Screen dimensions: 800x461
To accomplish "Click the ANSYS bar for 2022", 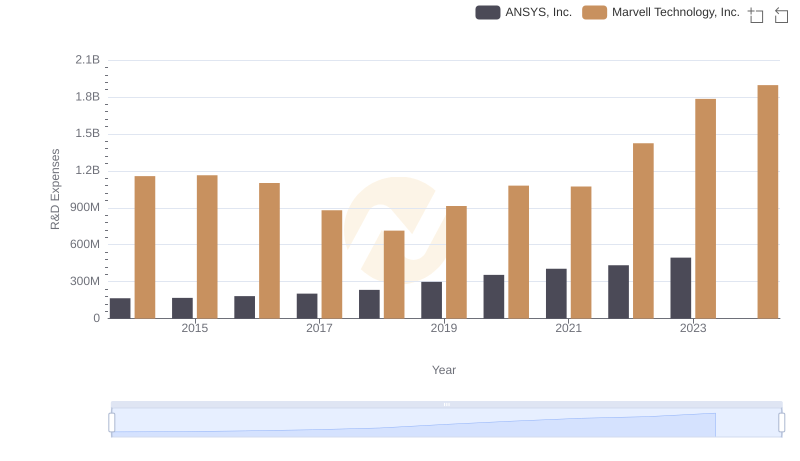I will [x=618, y=292].
